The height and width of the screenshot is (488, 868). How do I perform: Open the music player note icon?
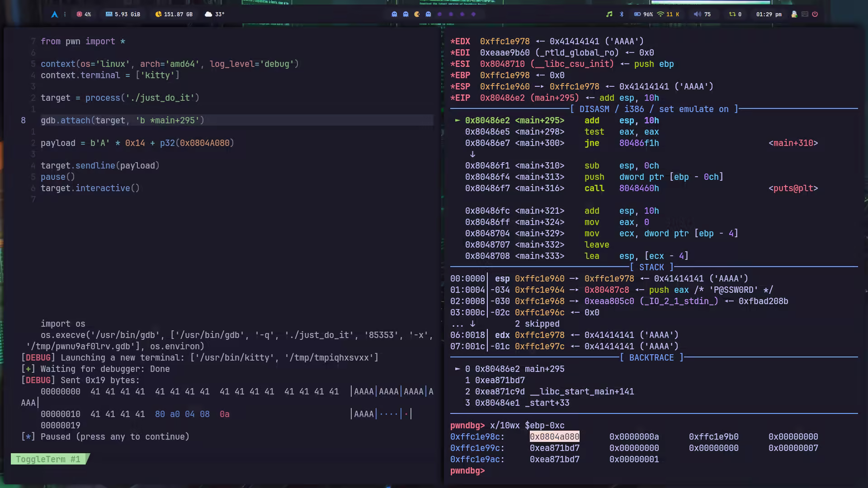pos(609,14)
